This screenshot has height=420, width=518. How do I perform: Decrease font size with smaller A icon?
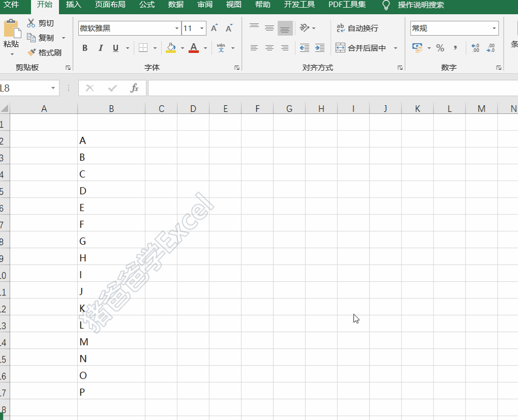(x=229, y=28)
